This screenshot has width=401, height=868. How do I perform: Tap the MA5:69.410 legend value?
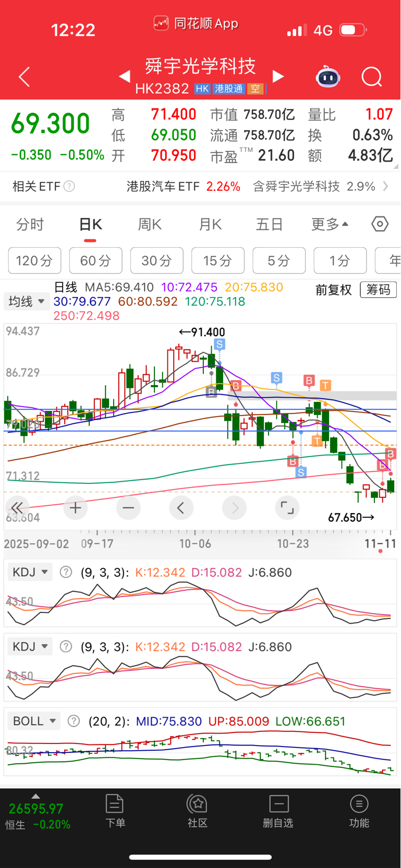(119, 287)
